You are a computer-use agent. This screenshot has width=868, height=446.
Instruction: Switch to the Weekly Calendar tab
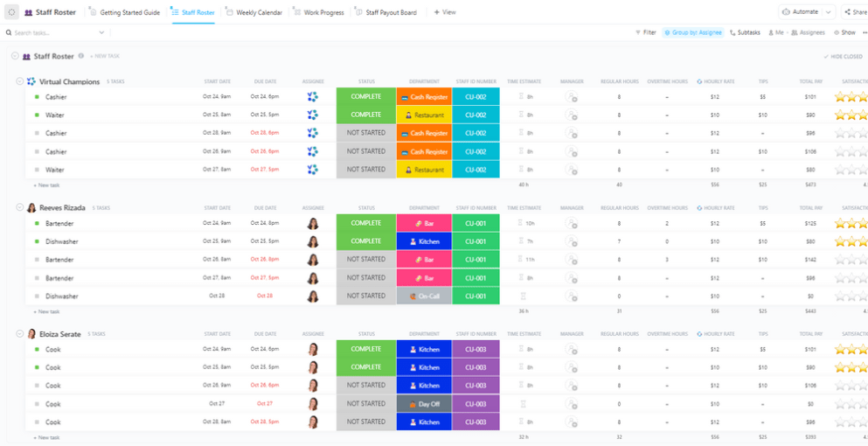pos(258,12)
